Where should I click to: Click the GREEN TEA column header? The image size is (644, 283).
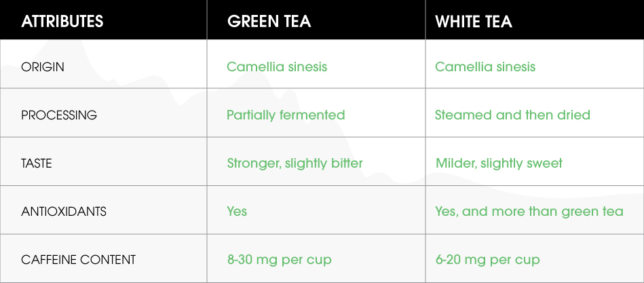(269, 21)
